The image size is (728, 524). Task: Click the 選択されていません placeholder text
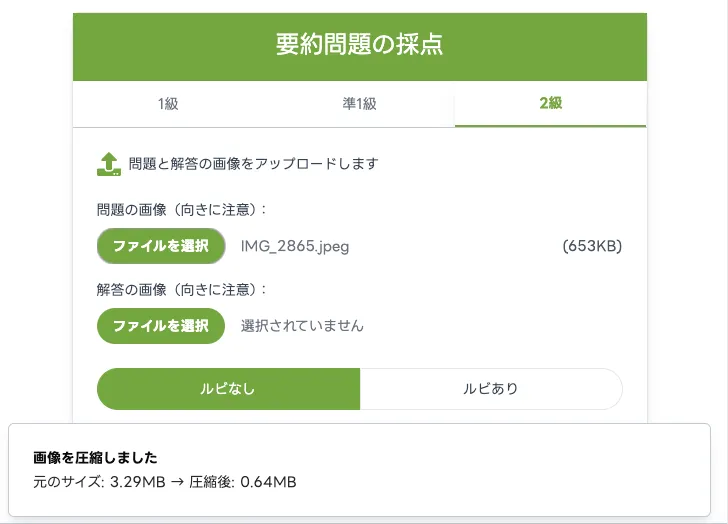coord(302,326)
